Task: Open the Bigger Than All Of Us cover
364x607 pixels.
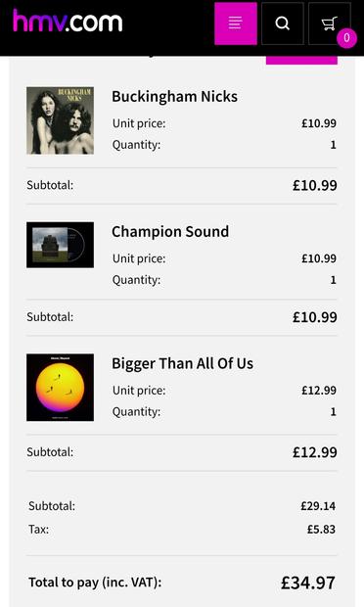Action: (x=60, y=387)
